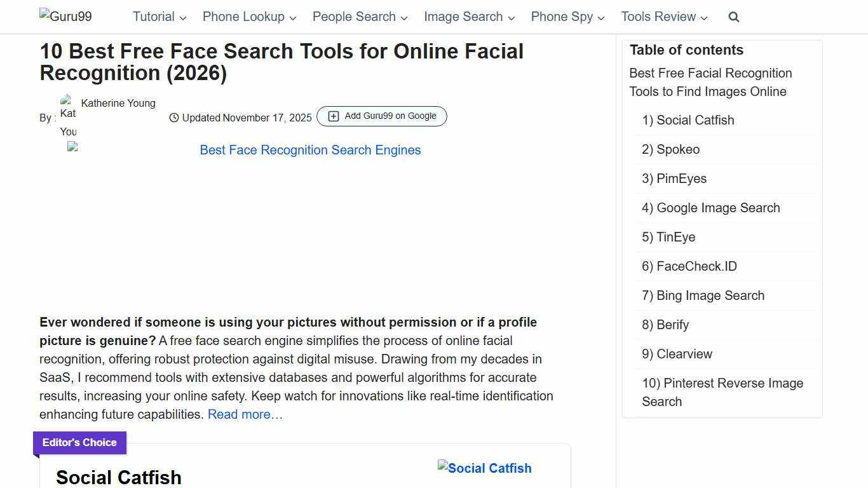Image resolution: width=868 pixels, height=488 pixels.
Task: Click the plus icon in the Google button
Action: 333,116
